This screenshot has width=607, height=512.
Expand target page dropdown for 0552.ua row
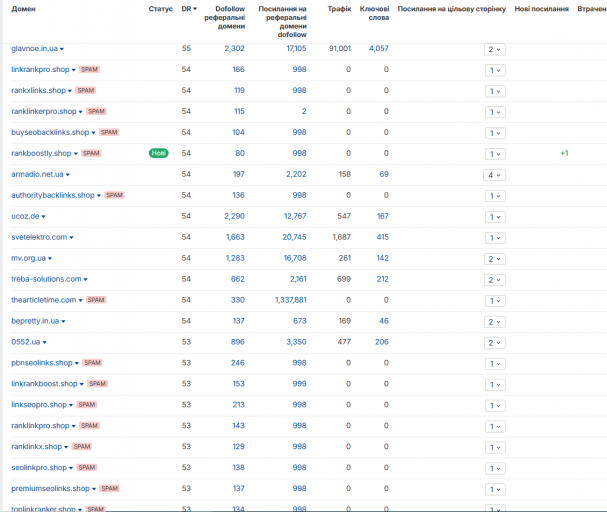click(x=494, y=343)
